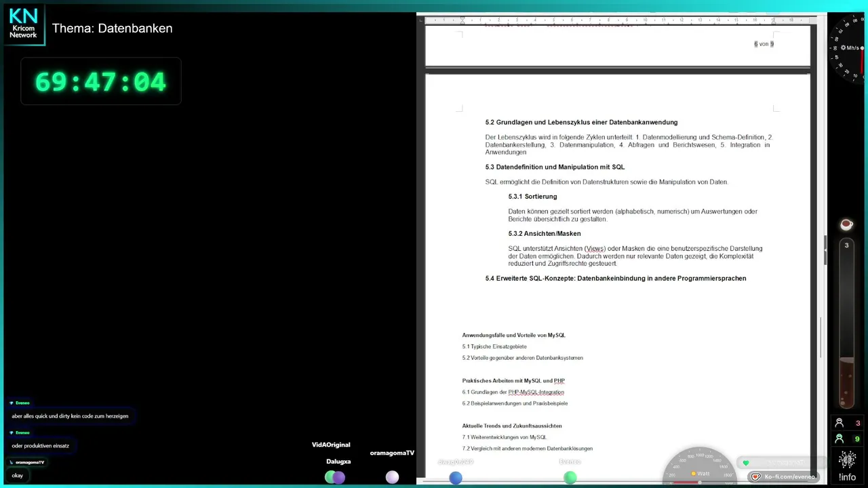
Task: Click the '6 von 9' page number
Action: (x=764, y=44)
